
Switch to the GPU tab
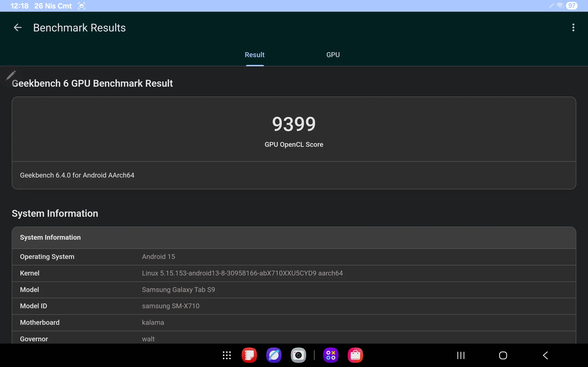click(333, 55)
